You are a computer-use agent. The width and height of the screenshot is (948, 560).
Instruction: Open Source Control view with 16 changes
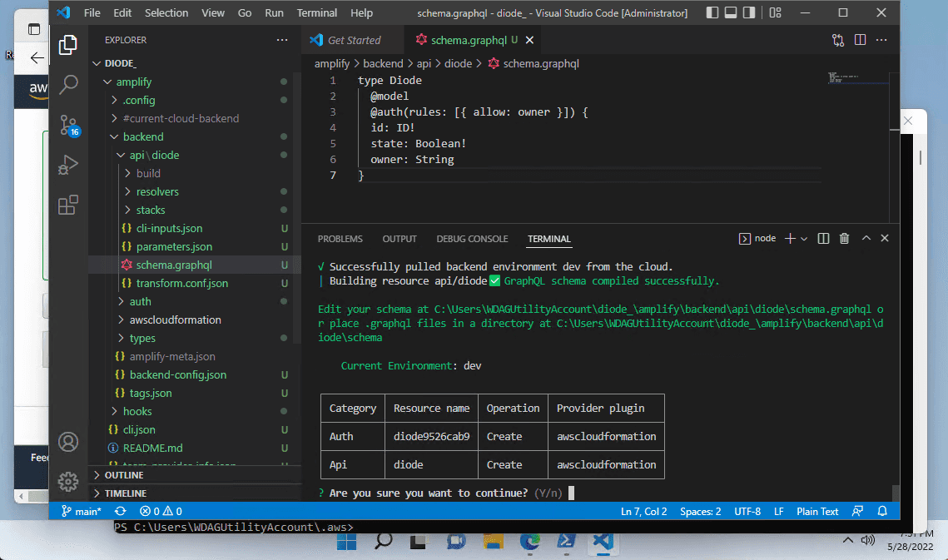[68, 125]
